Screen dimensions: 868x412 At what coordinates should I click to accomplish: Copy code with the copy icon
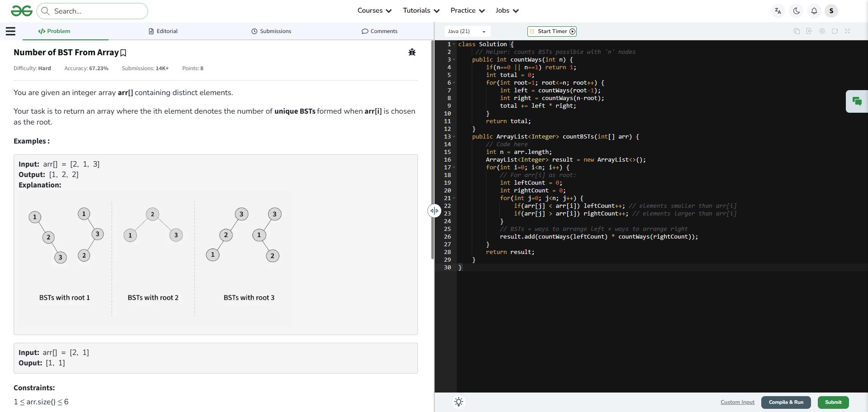797,31
